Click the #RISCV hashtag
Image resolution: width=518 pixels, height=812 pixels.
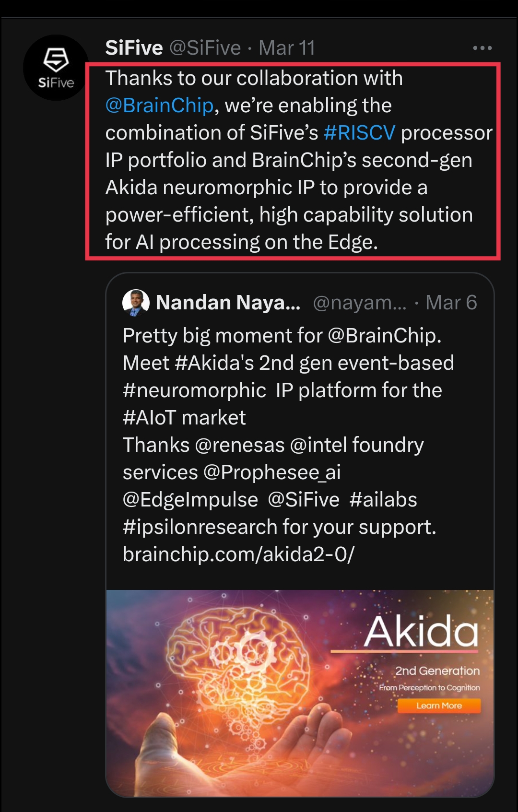coord(359,133)
